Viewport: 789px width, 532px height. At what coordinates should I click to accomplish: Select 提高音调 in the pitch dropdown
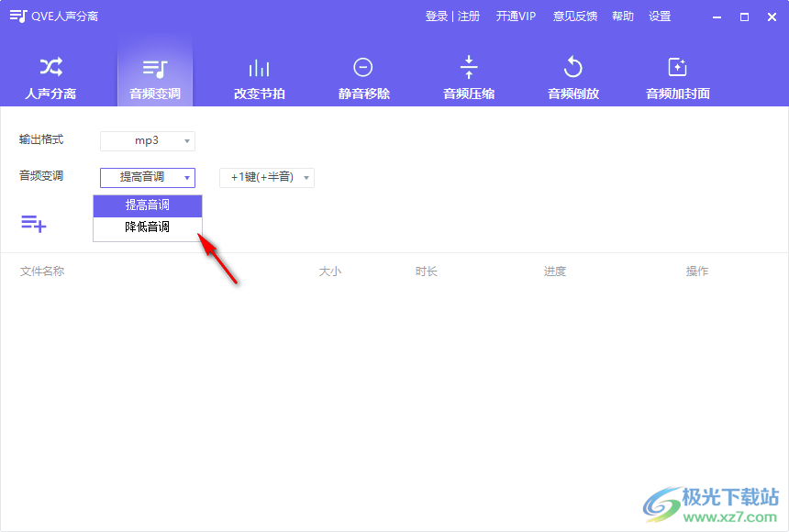pyautogui.click(x=147, y=205)
